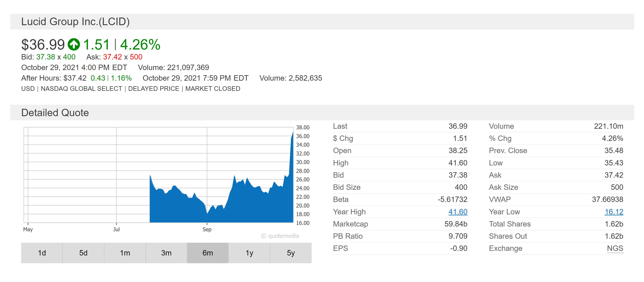
Task: Click the Jul marker on chart axis
Action: tap(116, 229)
